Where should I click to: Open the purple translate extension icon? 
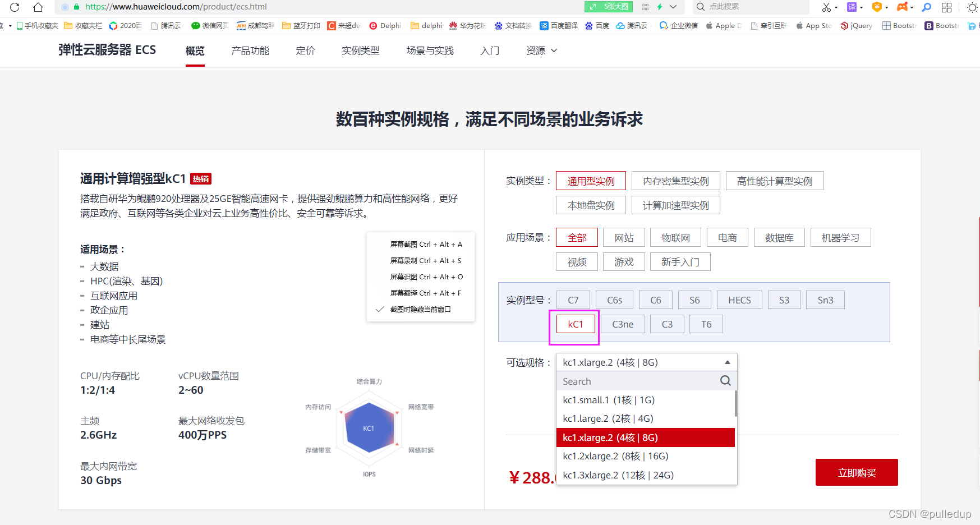[x=852, y=7]
